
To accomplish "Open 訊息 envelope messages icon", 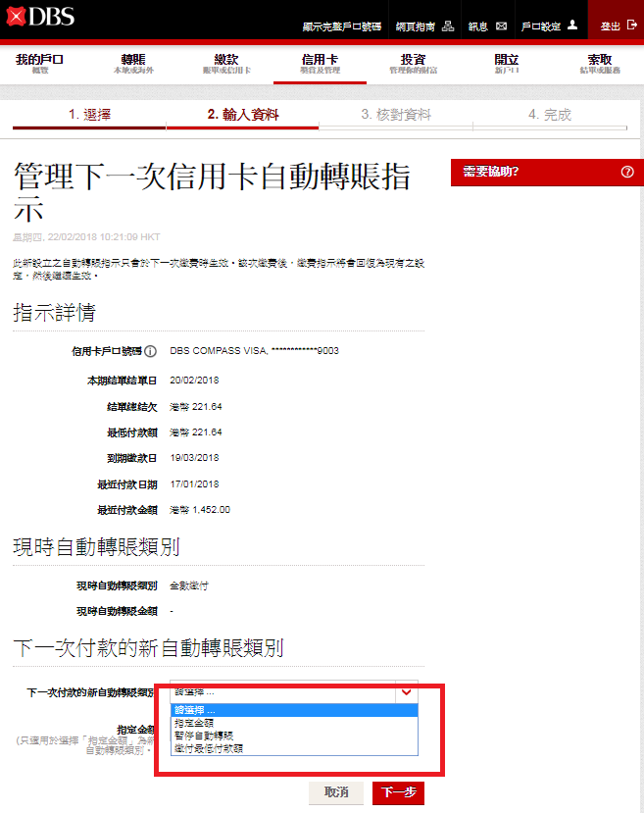I will (502, 25).
